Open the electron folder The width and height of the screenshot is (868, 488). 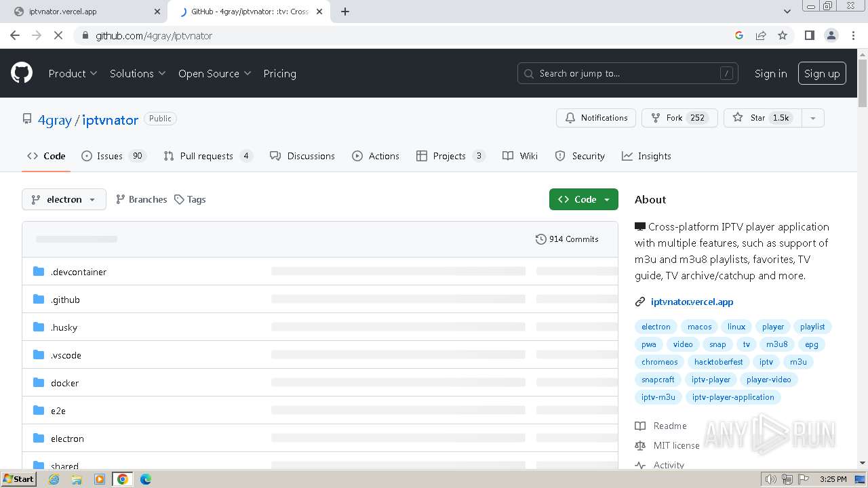click(x=67, y=439)
